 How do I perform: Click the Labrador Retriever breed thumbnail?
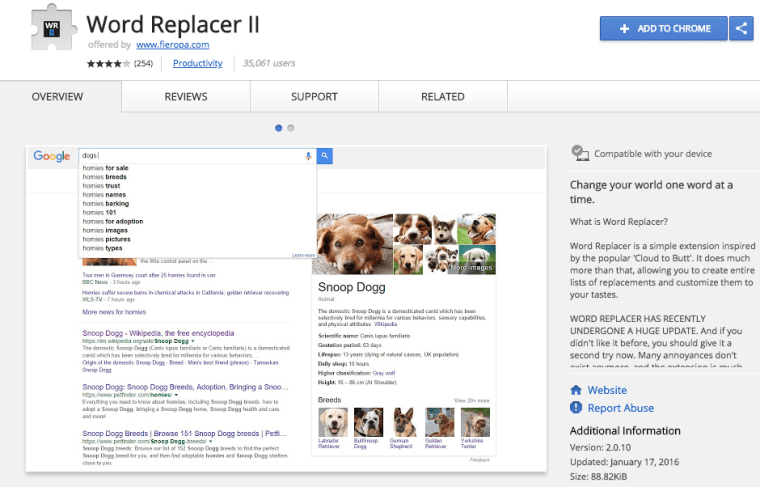pos(332,422)
